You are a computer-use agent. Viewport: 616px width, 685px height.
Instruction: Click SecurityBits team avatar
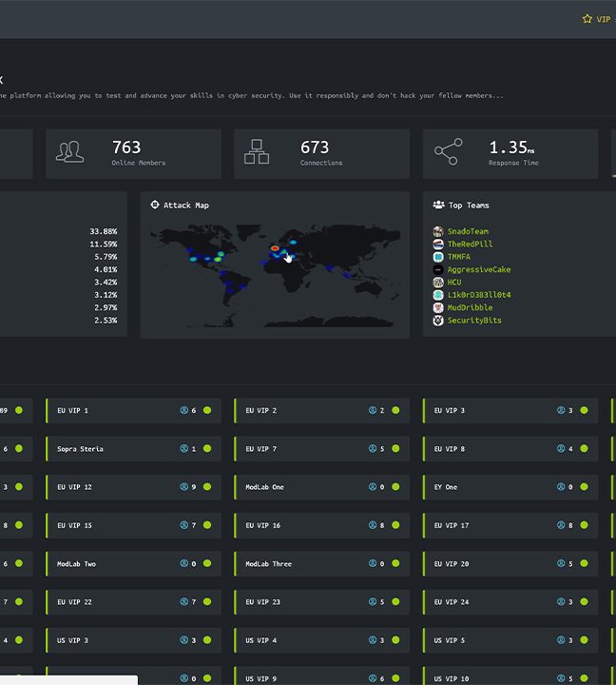click(x=438, y=321)
